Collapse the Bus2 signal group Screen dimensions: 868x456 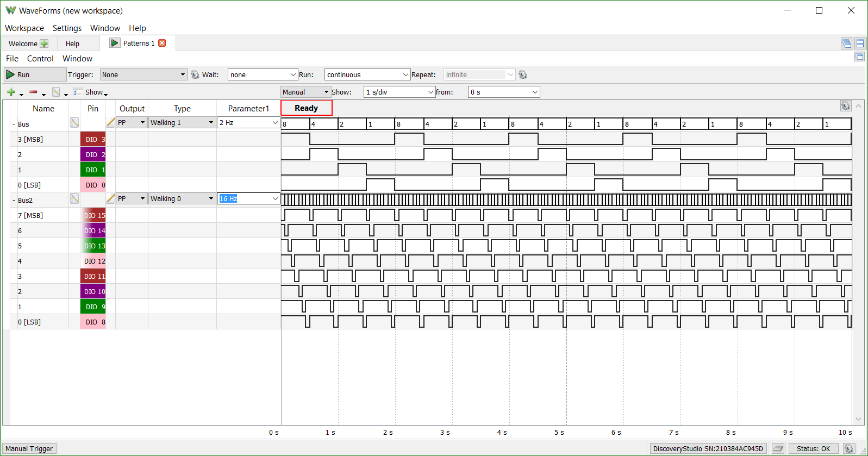14,201
